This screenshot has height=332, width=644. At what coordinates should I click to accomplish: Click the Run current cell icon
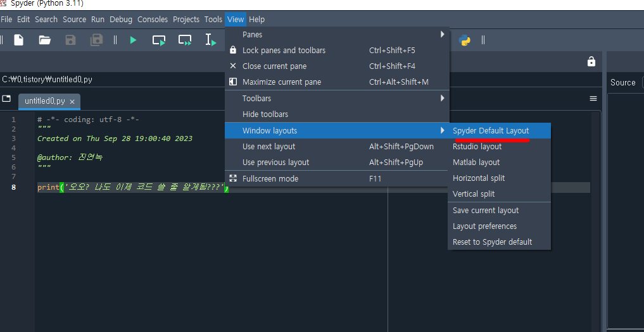[x=159, y=40]
